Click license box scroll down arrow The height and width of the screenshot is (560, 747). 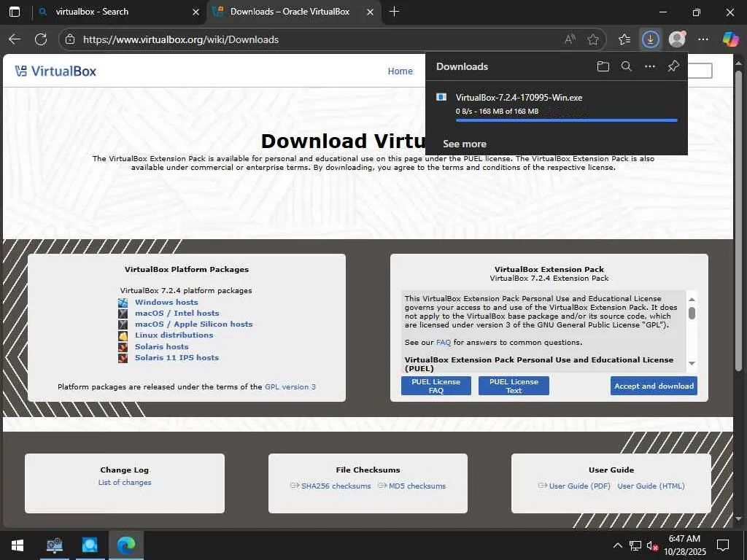click(692, 363)
